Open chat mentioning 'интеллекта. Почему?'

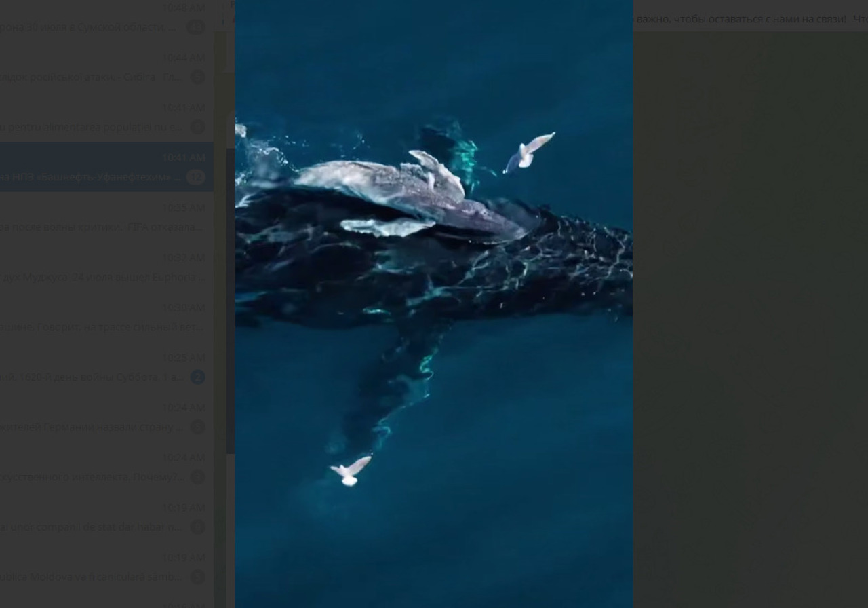coord(106,467)
